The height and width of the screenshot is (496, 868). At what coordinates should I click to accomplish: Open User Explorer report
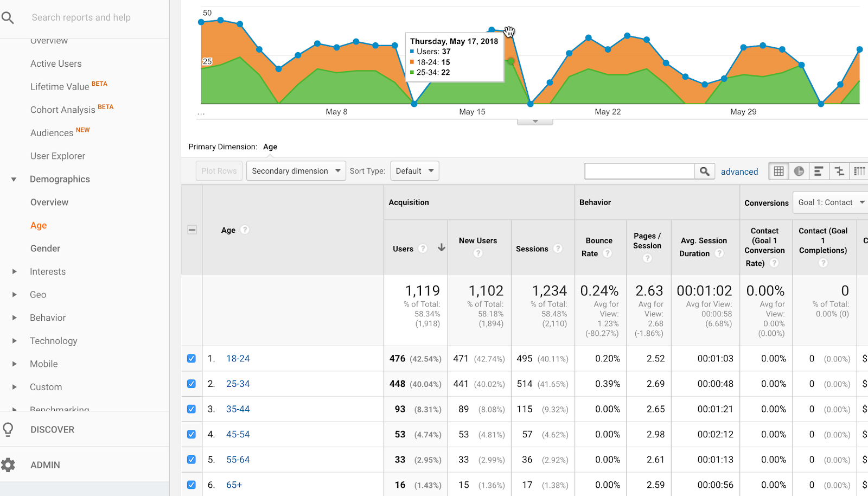58,156
